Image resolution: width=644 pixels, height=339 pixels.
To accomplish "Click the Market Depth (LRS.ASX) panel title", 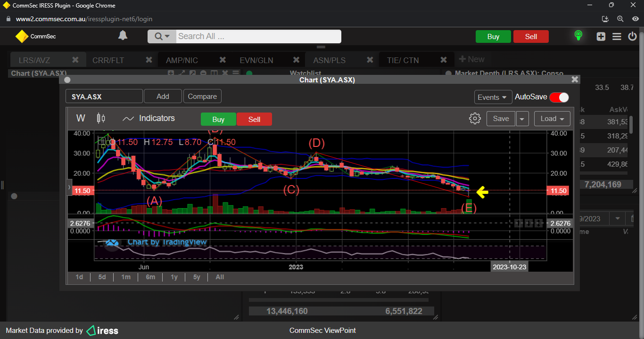I will 509,73.
